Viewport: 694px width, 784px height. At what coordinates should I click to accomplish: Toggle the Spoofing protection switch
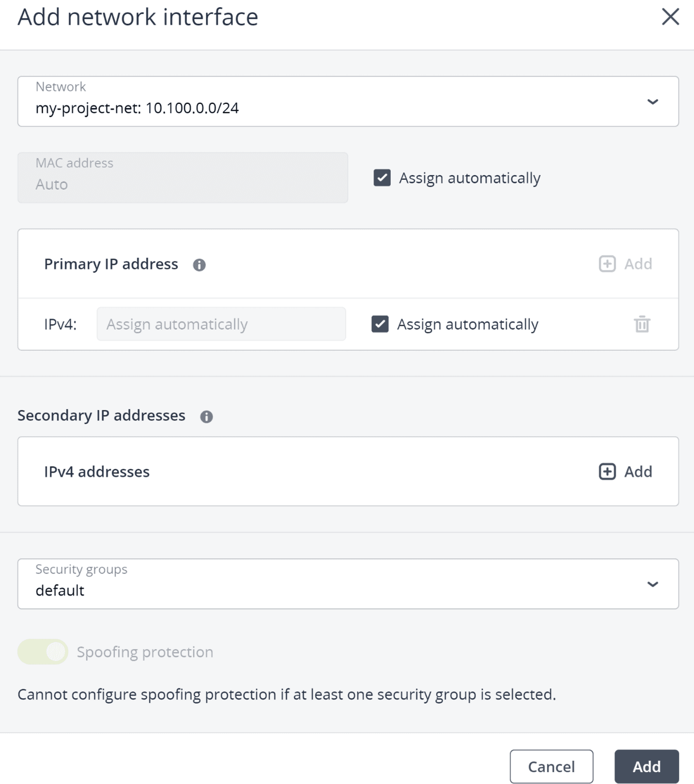[x=43, y=652]
